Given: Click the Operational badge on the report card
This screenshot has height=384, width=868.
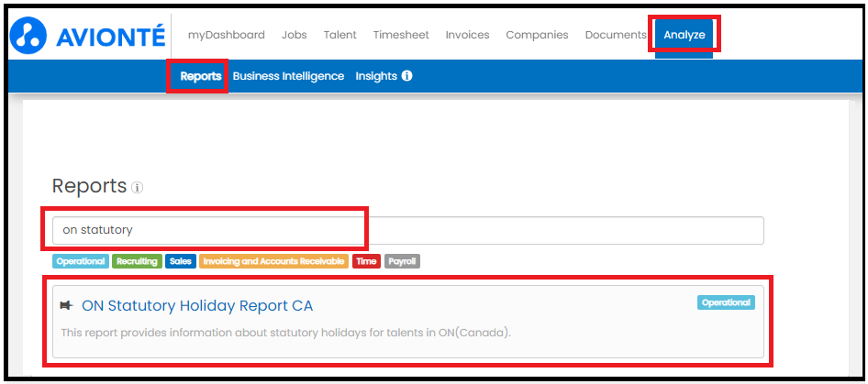Looking at the screenshot, I should 726,302.
